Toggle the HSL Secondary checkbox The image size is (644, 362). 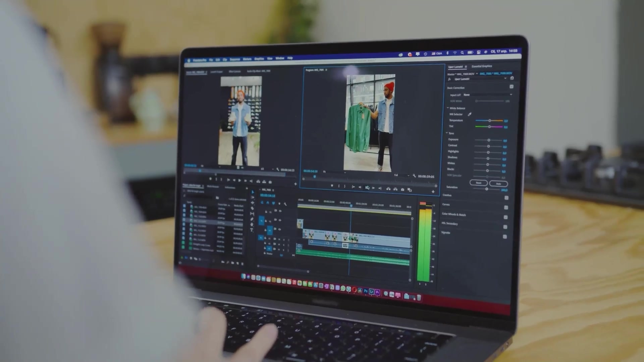505,227
